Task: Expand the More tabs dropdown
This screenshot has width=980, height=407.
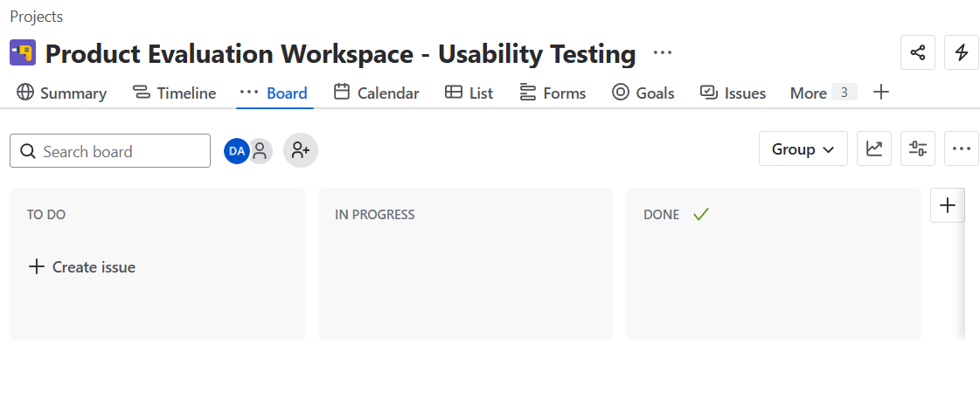Action: (x=823, y=93)
